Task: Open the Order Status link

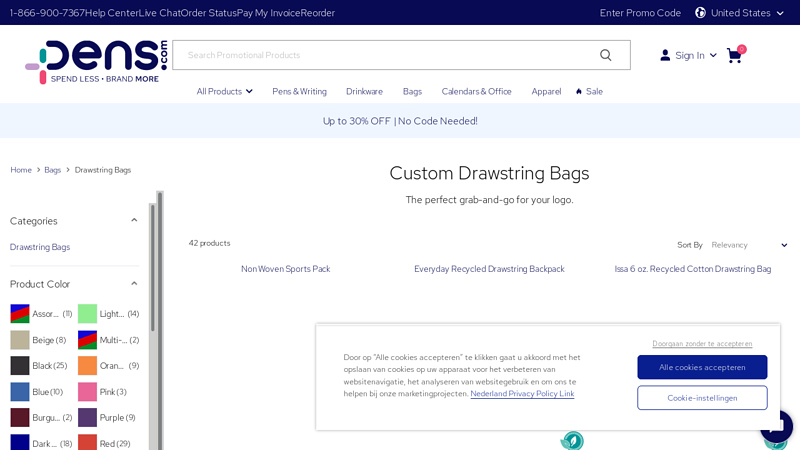Action: coord(208,13)
